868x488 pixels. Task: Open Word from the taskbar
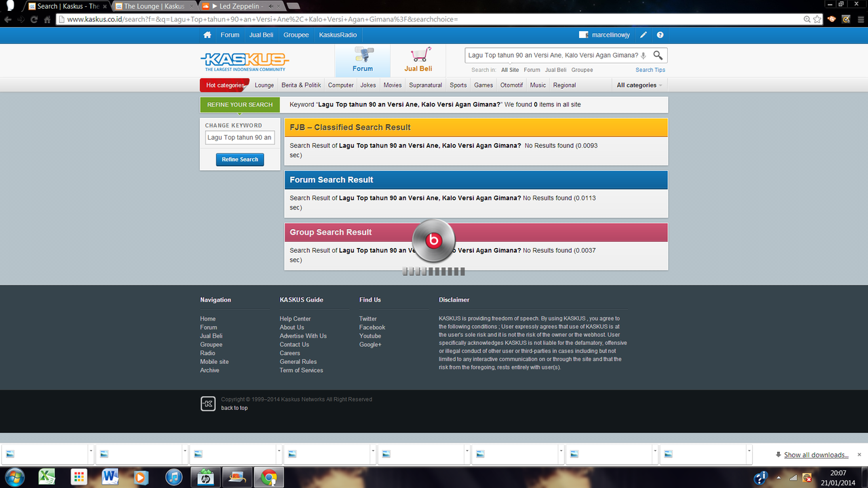point(111,477)
